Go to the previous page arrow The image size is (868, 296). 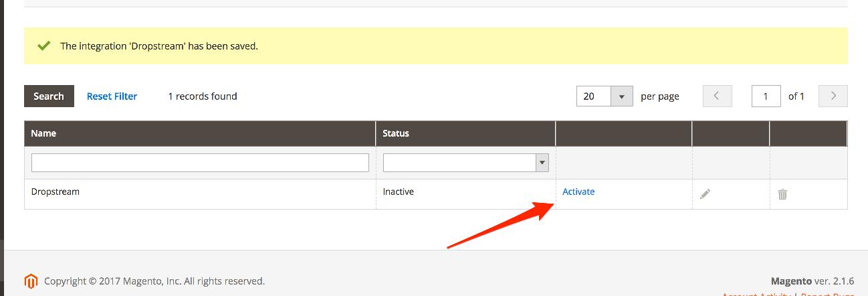click(x=717, y=96)
